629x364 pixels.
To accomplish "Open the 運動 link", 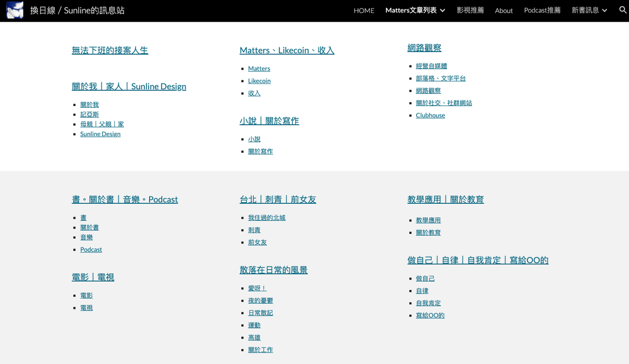I will click(254, 325).
